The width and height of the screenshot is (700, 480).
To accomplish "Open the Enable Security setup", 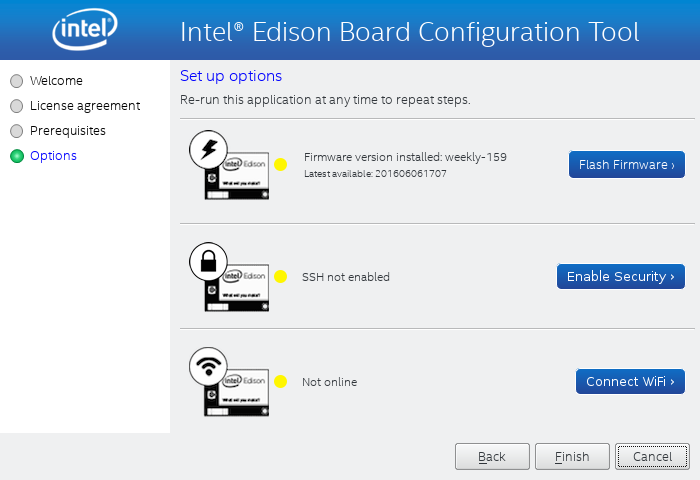I will pos(621,276).
